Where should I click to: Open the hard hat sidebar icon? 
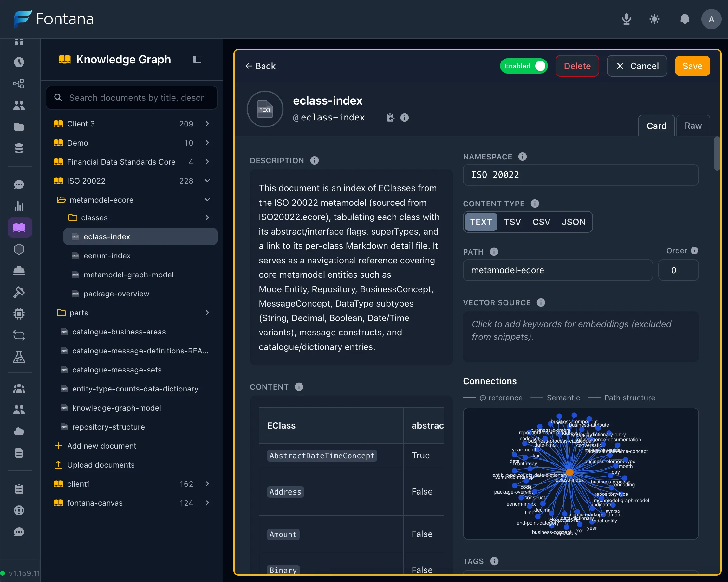coord(19,271)
